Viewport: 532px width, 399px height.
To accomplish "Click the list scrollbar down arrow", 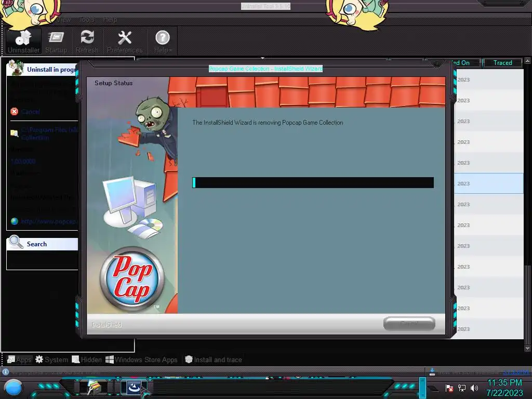I will tap(527, 348).
